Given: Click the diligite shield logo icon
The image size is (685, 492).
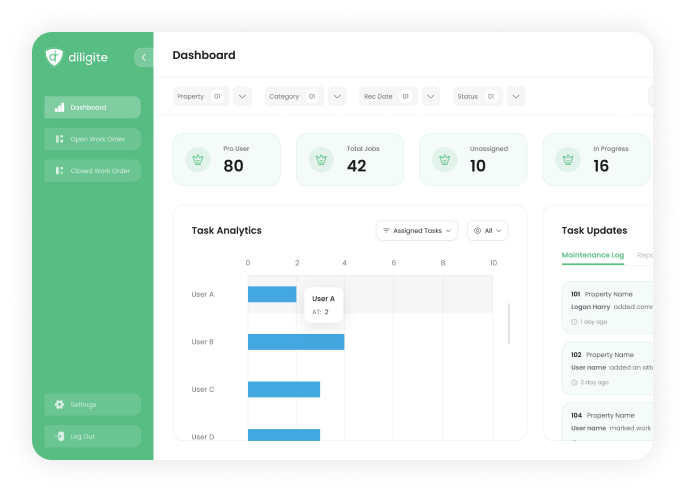Looking at the screenshot, I should pos(54,57).
